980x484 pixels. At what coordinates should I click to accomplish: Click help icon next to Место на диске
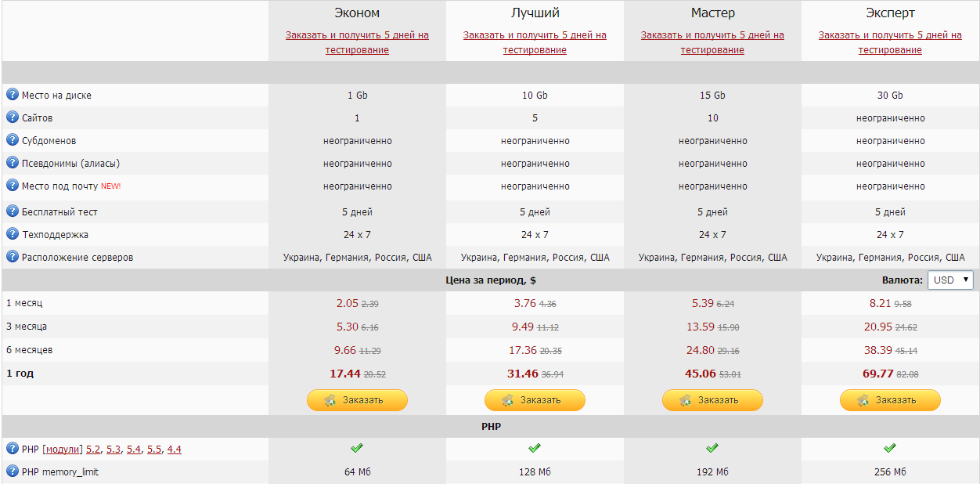pos(13,95)
